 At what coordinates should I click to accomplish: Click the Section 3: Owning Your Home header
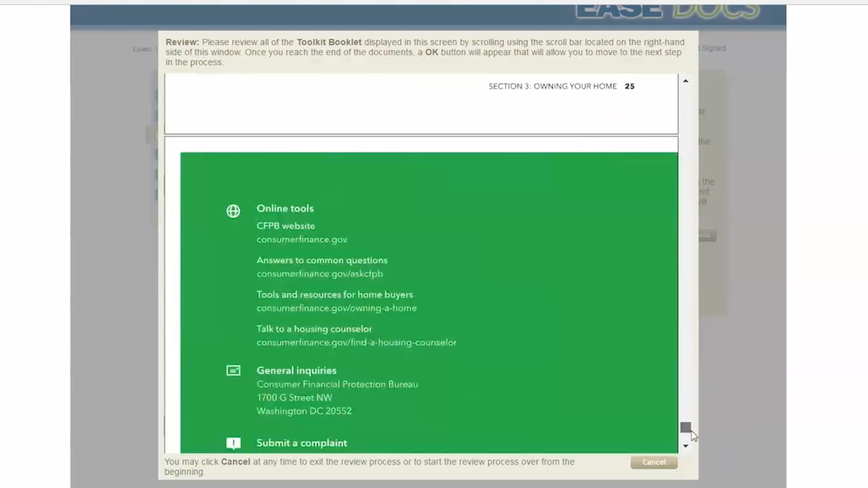point(553,86)
